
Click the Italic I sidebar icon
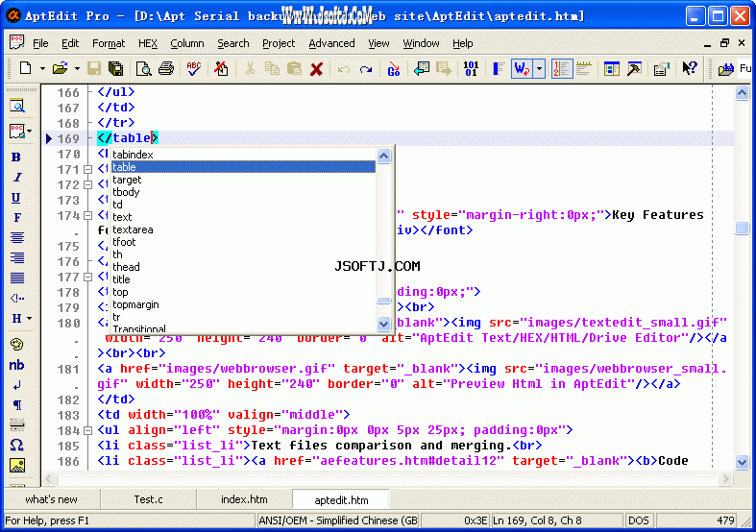click(17, 178)
